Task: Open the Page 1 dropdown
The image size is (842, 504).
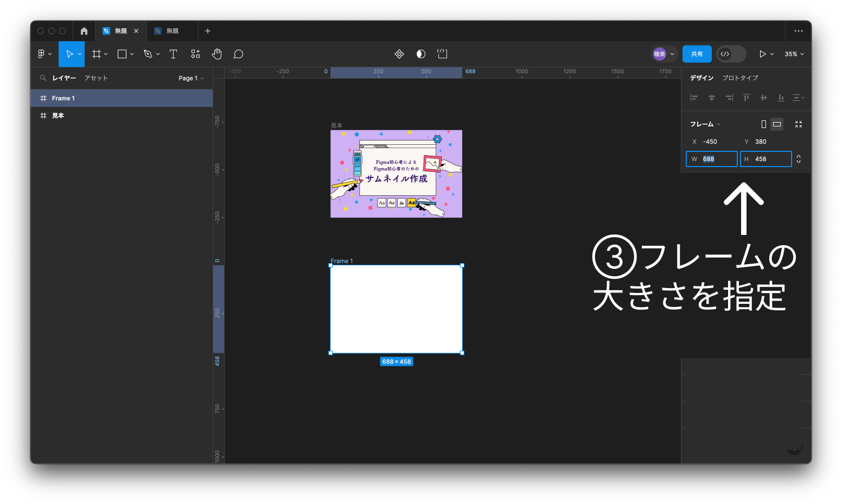Action: click(x=191, y=78)
